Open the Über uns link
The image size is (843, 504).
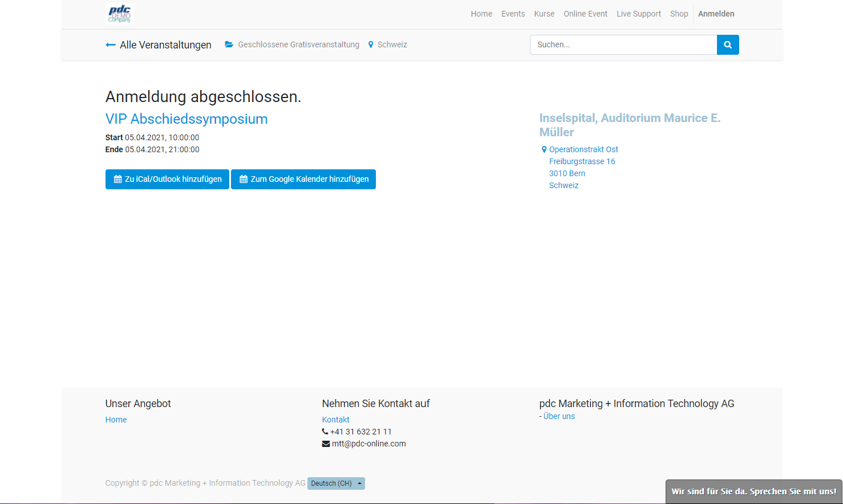click(559, 416)
